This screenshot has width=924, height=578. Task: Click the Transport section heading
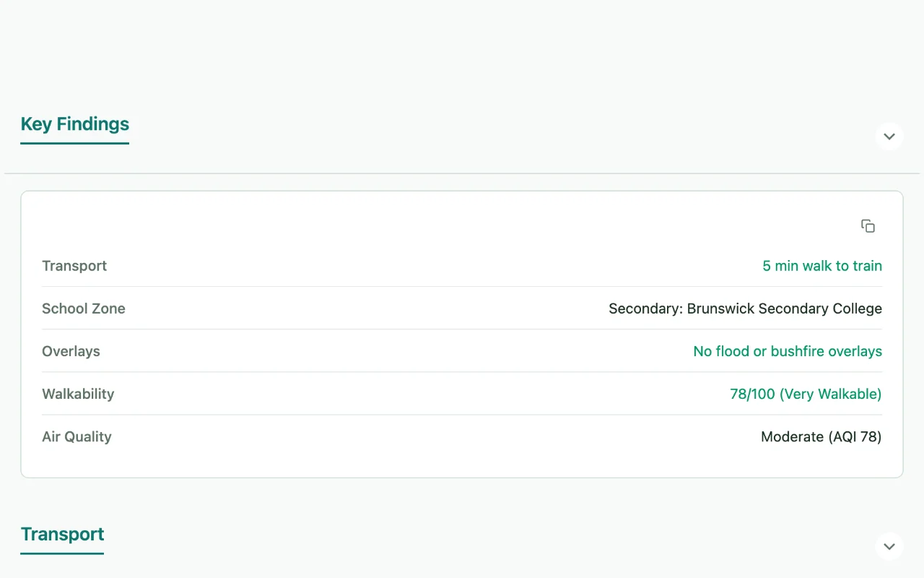click(62, 535)
